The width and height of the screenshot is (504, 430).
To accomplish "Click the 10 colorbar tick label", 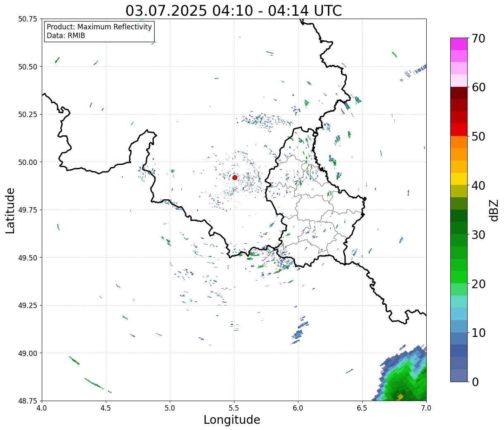I will (478, 333).
